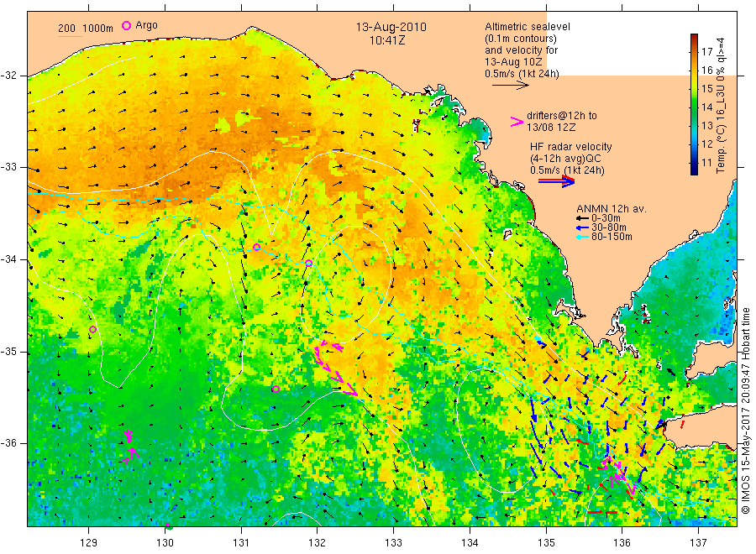
Task: Click the Argo float marker near 129E, 34.8S
Action: pos(93,330)
